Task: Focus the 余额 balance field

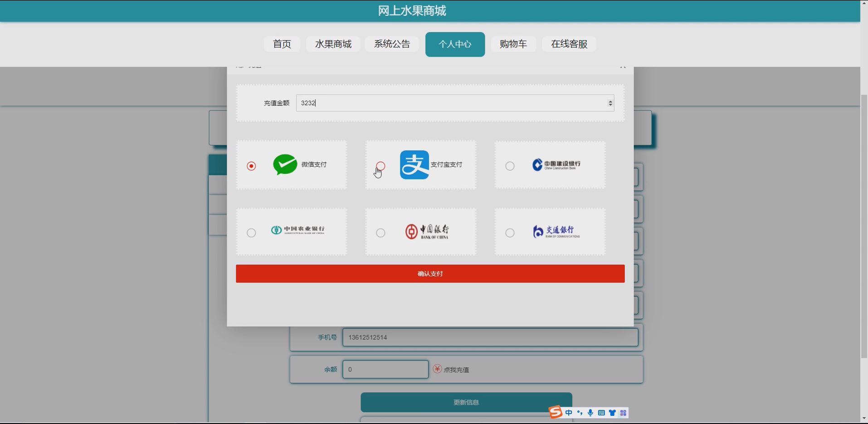Action: pos(385,369)
